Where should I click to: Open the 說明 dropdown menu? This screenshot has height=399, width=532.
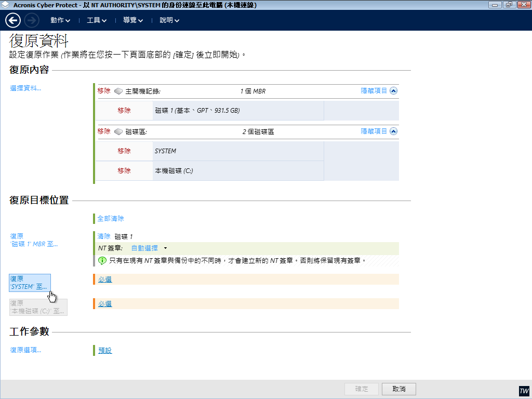click(169, 21)
